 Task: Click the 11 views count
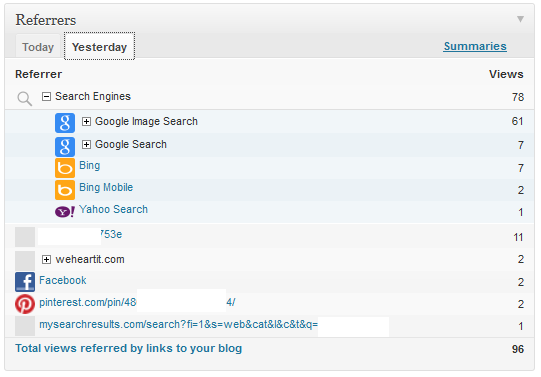click(x=518, y=237)
